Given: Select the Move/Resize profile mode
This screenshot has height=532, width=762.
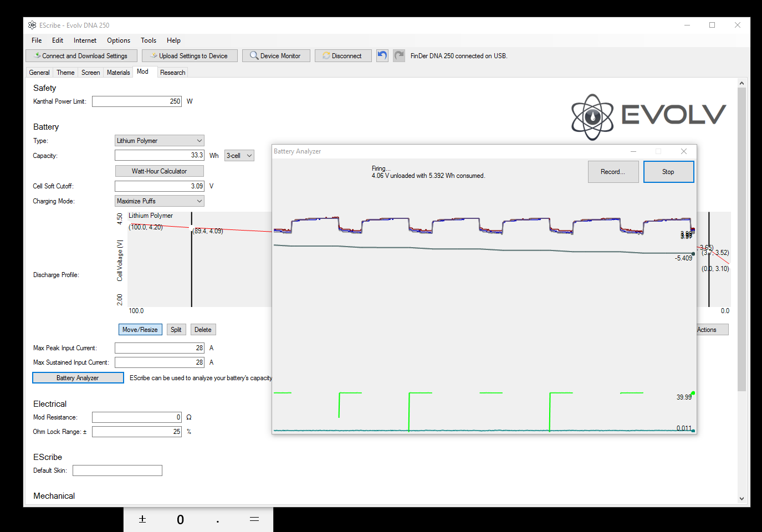Looking at the screenshot, I should coord(140,330).
